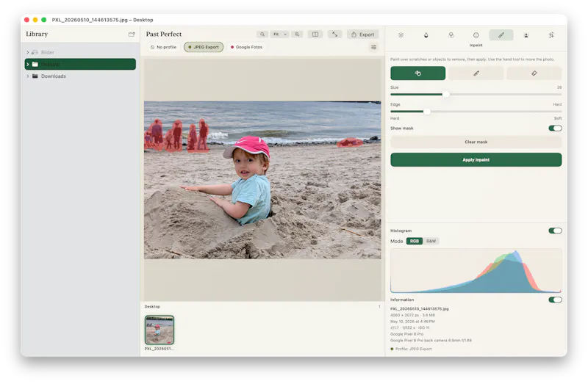
Task: Click the Bilder drive icon
Action: [x=35, y=52]
